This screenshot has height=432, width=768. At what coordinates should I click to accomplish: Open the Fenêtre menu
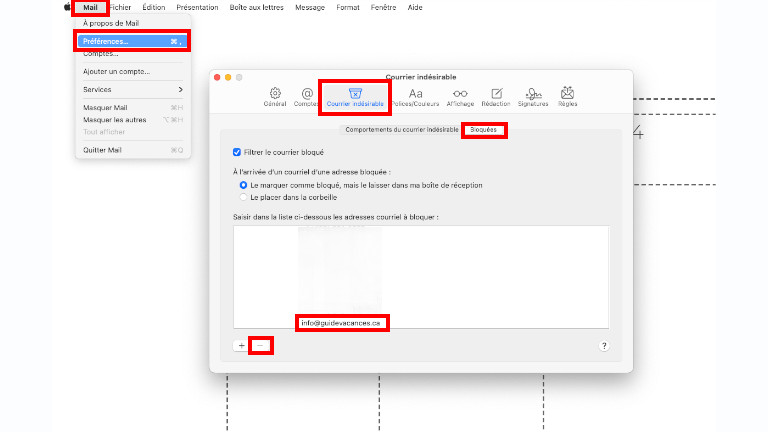(x=383, y=7)
